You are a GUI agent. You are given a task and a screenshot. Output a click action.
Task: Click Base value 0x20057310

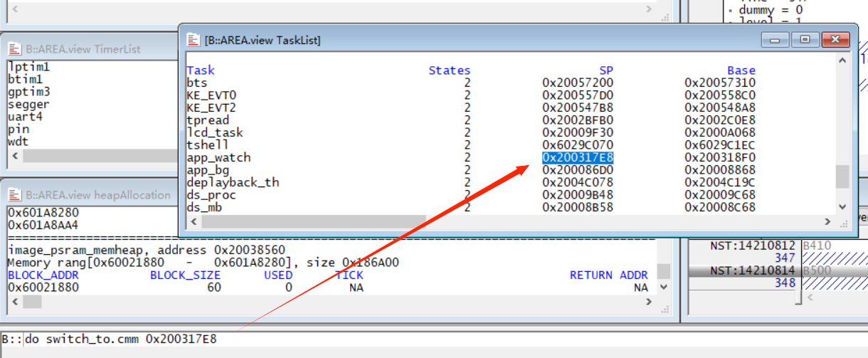pyautogui.click(x=720, y=83)
